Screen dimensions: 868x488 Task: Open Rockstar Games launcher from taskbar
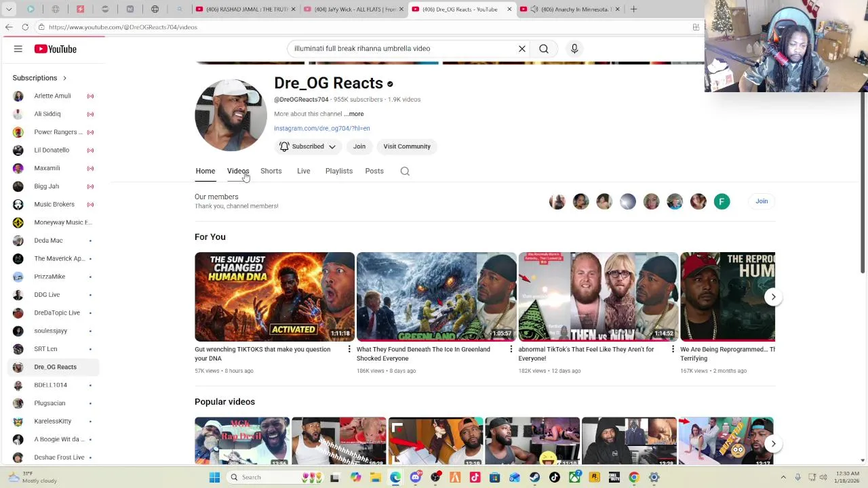pos(595,477)
